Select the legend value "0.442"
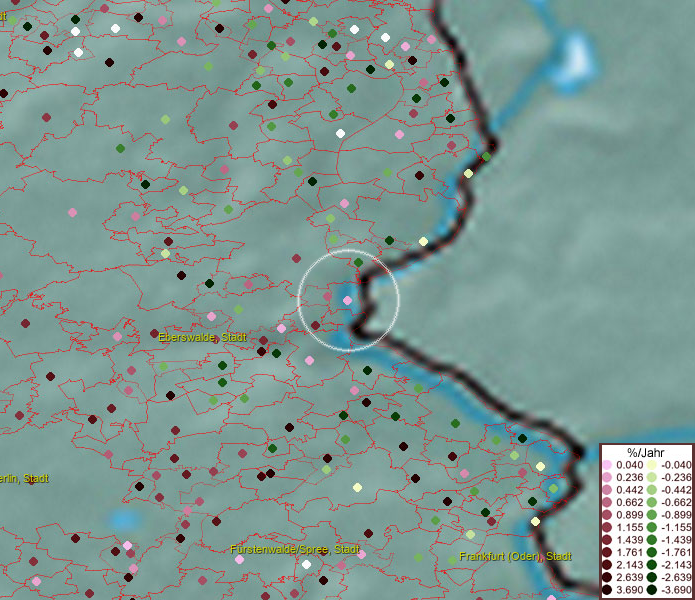The width and height of the screenshot is (695, 600). point(629,490)
